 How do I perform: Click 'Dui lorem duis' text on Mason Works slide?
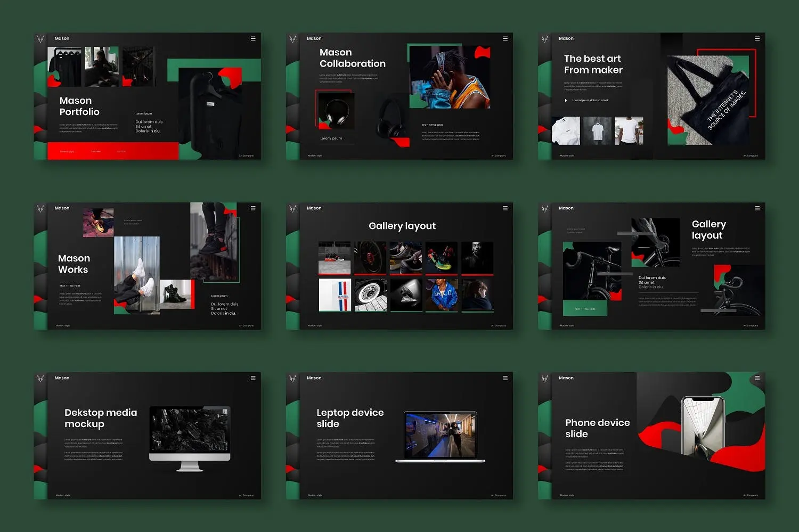(x=225, y=304)
